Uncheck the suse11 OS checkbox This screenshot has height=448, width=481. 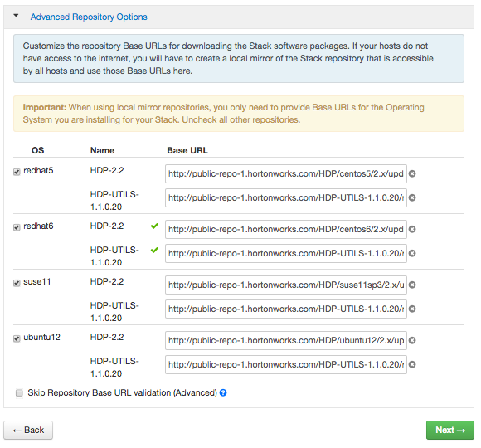tap(17, 283)
